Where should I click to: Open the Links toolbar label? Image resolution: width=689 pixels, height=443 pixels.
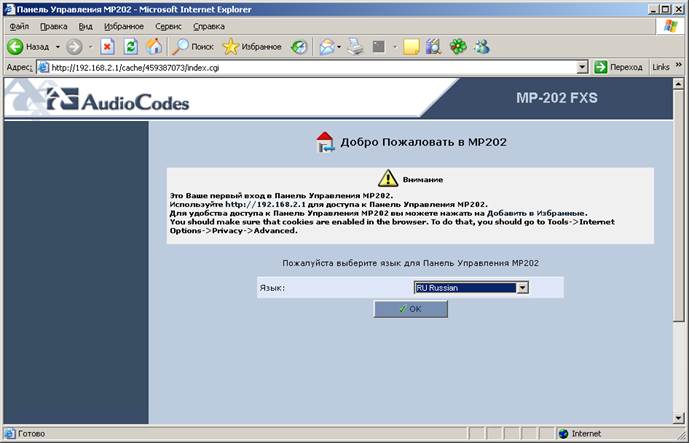pos(661,67)
